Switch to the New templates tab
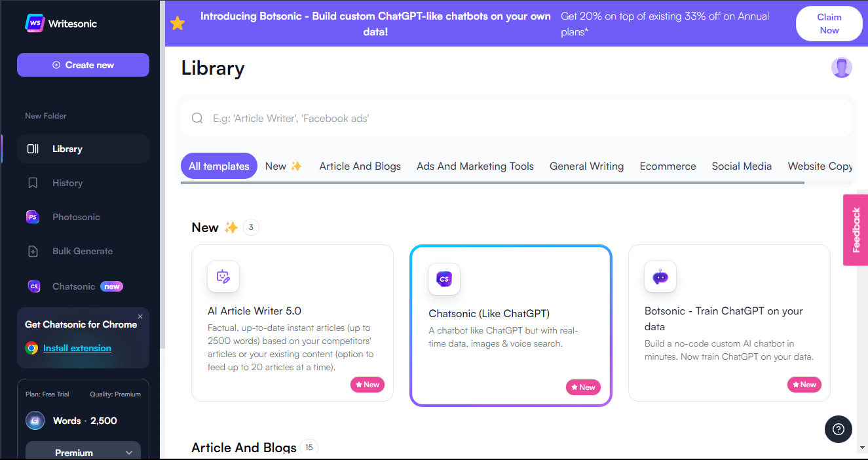This screenshot has width=868, height=460. click(x=284, y=166)
